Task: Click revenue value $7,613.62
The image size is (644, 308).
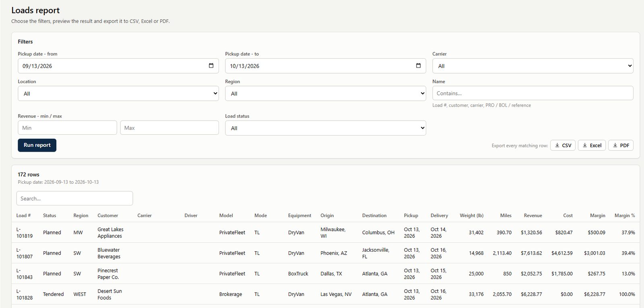Action: [x=531, y=253]
